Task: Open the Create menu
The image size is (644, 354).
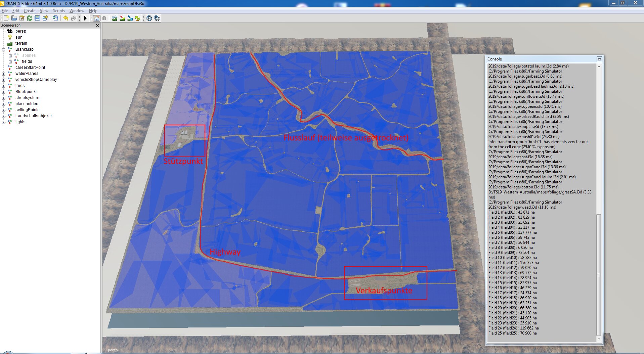Action: pyautogui.click(x=29, y=11)
